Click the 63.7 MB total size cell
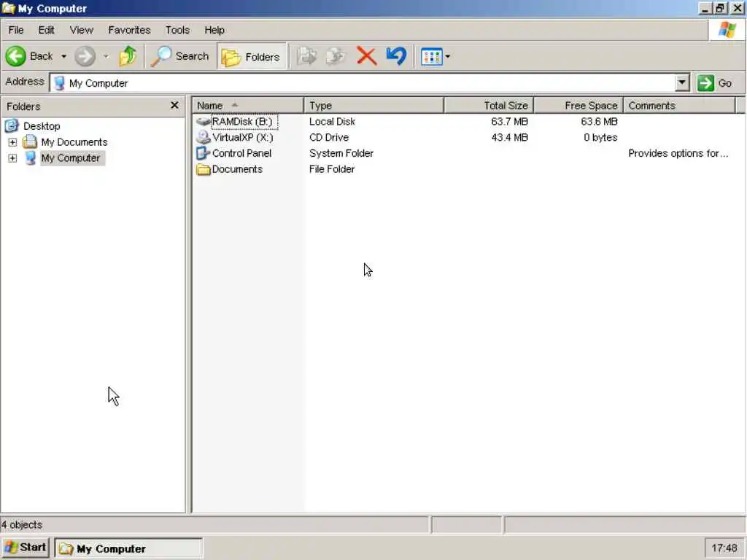 509,122
